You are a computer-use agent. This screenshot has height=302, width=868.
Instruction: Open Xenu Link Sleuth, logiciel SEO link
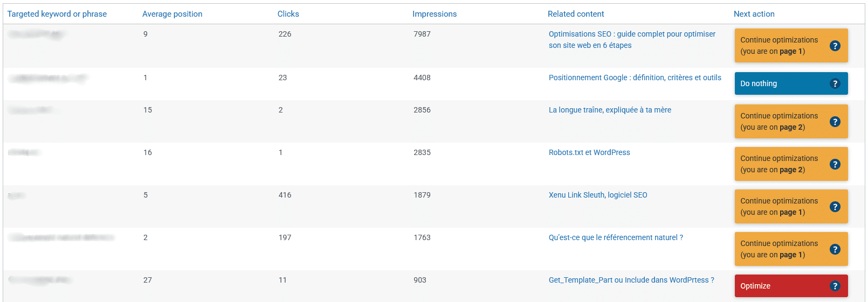[x=598, y=195]
